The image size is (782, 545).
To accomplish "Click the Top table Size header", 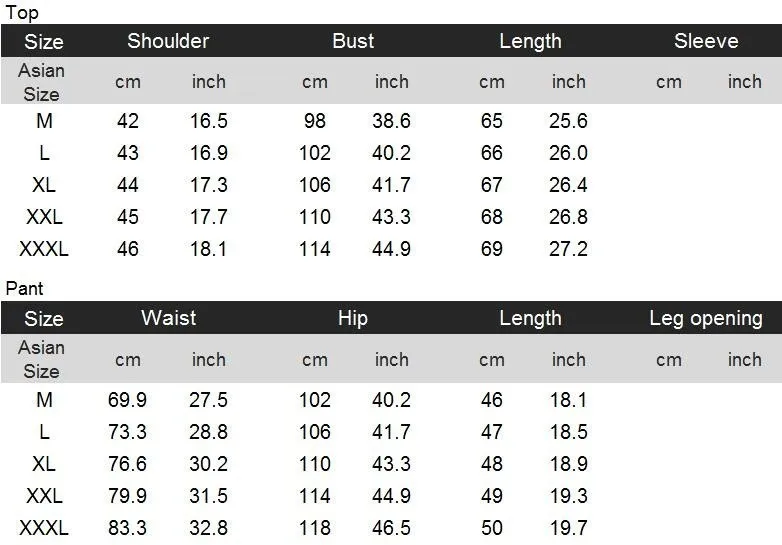I will click(44, 41).
